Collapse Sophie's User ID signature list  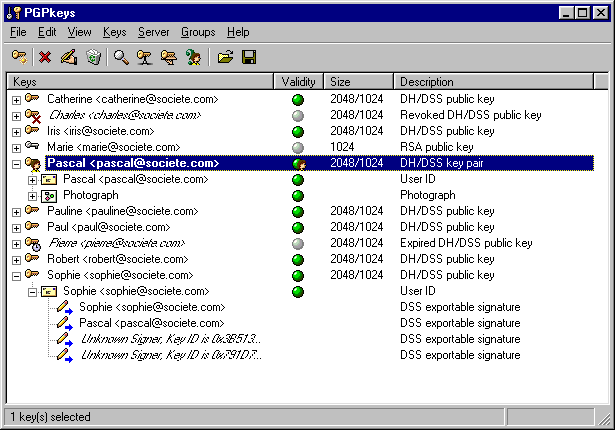click(32, 292)
